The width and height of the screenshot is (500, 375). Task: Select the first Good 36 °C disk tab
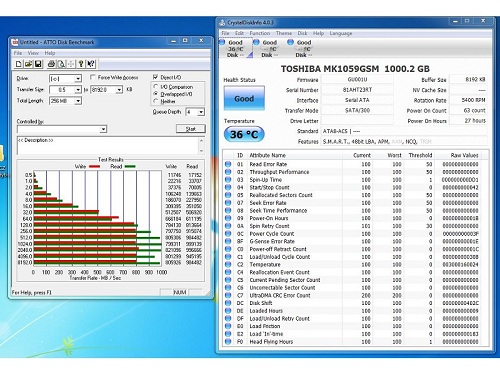(235, 48)
